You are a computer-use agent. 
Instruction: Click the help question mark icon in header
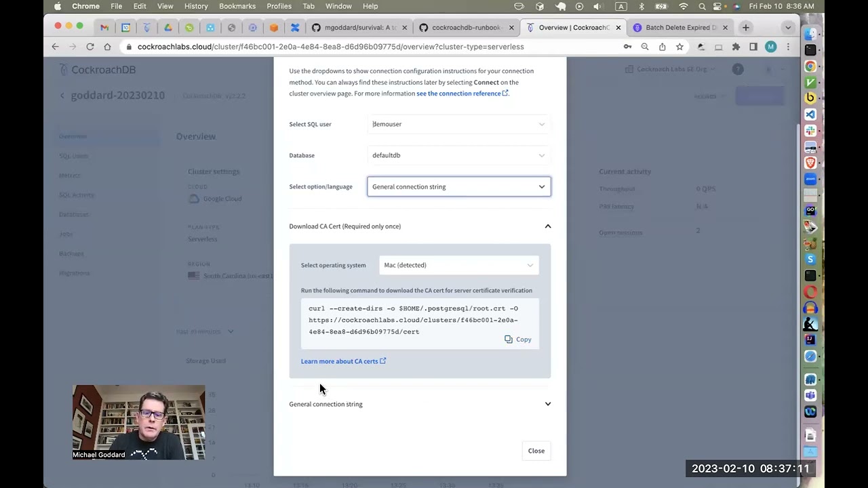(738, 69)
